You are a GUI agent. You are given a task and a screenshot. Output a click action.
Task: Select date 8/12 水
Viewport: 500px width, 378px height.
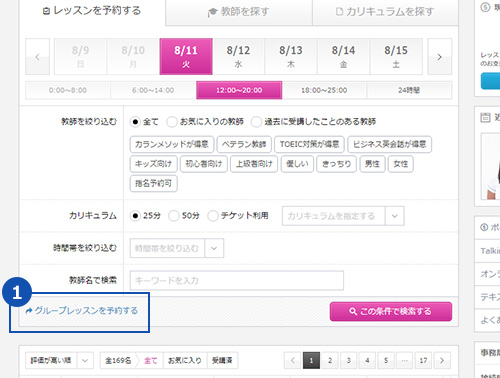point(238,56)
